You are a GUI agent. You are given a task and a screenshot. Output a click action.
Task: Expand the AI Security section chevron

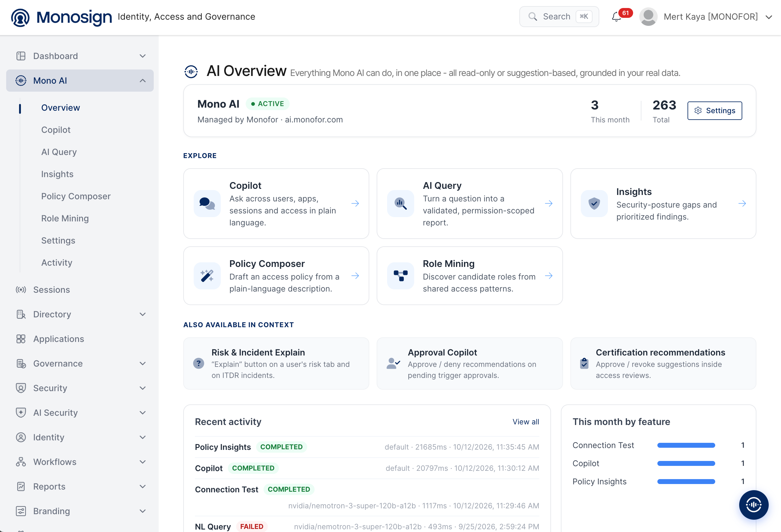click(142, 413)
